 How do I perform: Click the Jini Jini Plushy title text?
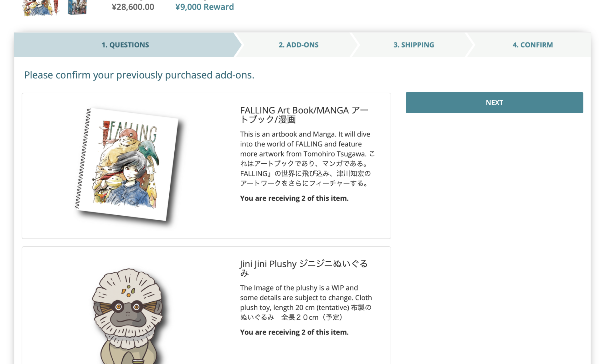tap(304, 268)
